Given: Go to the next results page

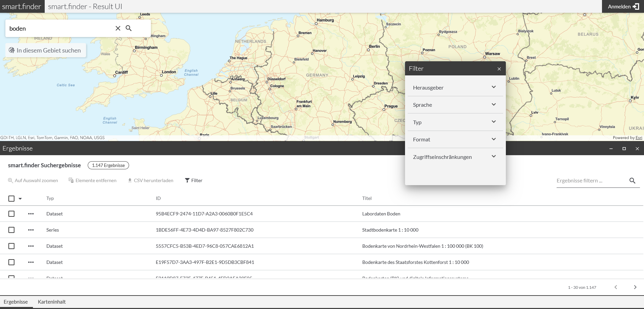Looking at the screenshot, I should click(635, 287).
